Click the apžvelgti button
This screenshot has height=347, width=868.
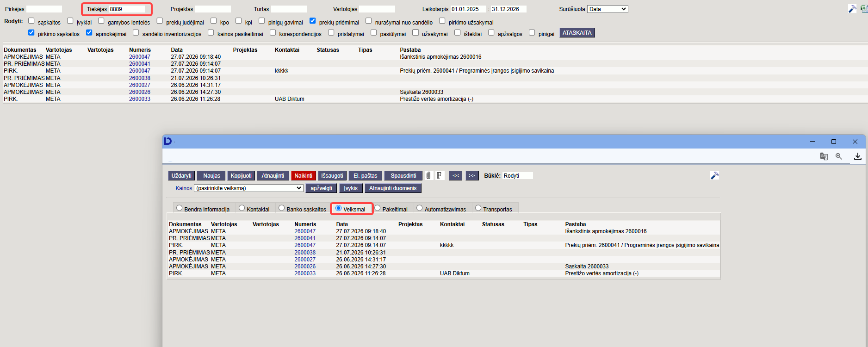[321, 188]
